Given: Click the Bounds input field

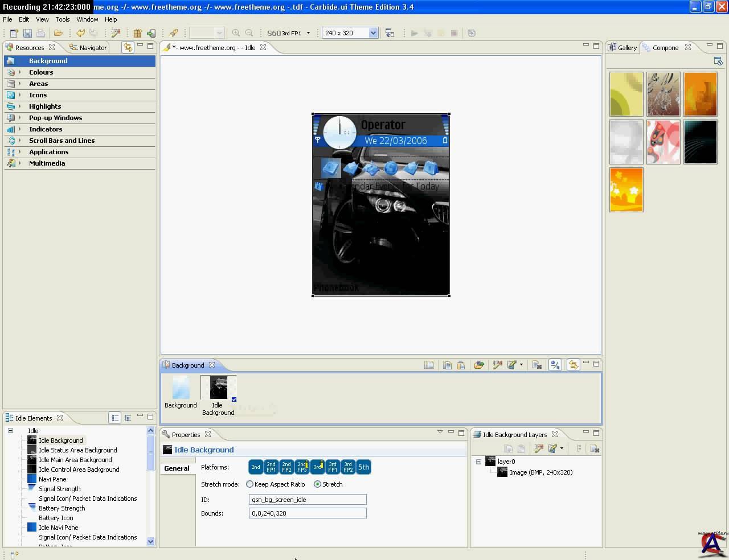Looking at the screenshot, I should pos(308,513).
